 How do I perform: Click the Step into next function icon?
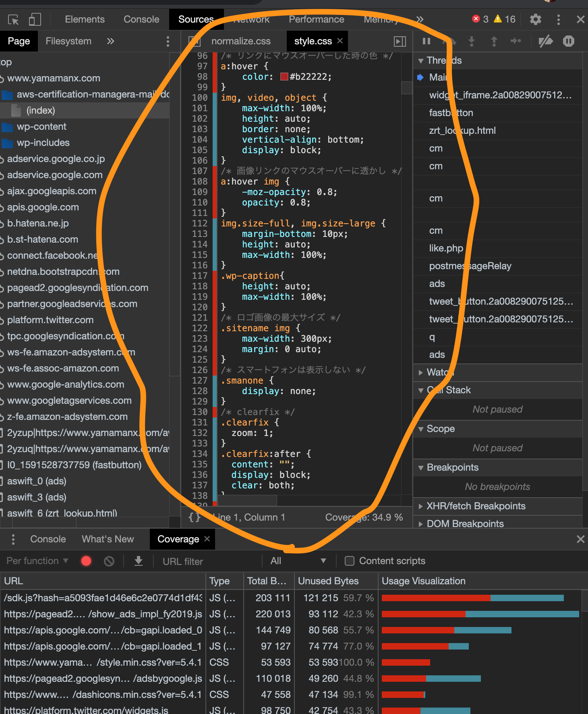point(472,41)
